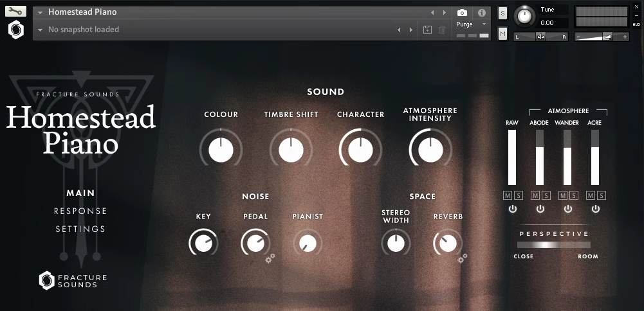Click the TIMBRE SHIFT knob

pos(291,150)
